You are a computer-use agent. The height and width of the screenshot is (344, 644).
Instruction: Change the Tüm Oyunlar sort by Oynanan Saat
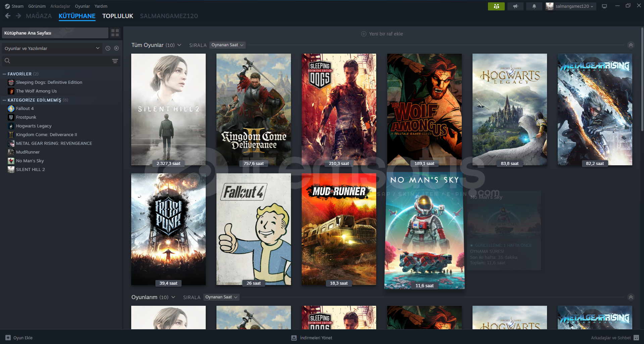click(x=228, y=45)
